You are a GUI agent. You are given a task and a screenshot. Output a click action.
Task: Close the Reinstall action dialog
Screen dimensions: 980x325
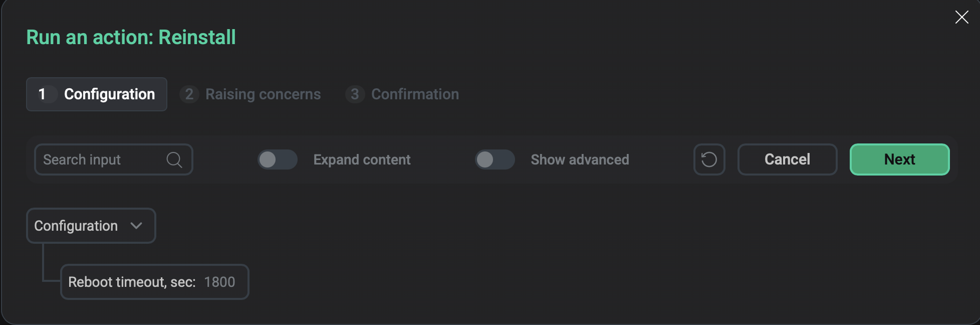(x=961, y=17)
